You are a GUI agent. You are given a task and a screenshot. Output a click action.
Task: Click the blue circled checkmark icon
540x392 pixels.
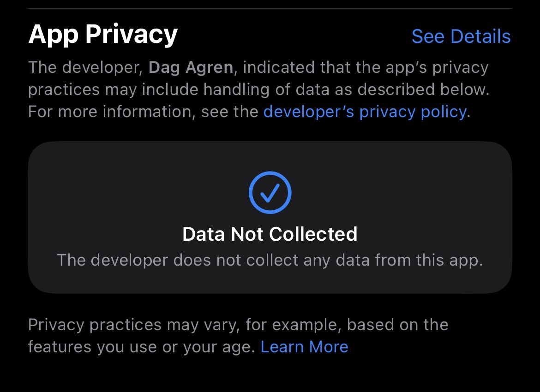point(270,192)
